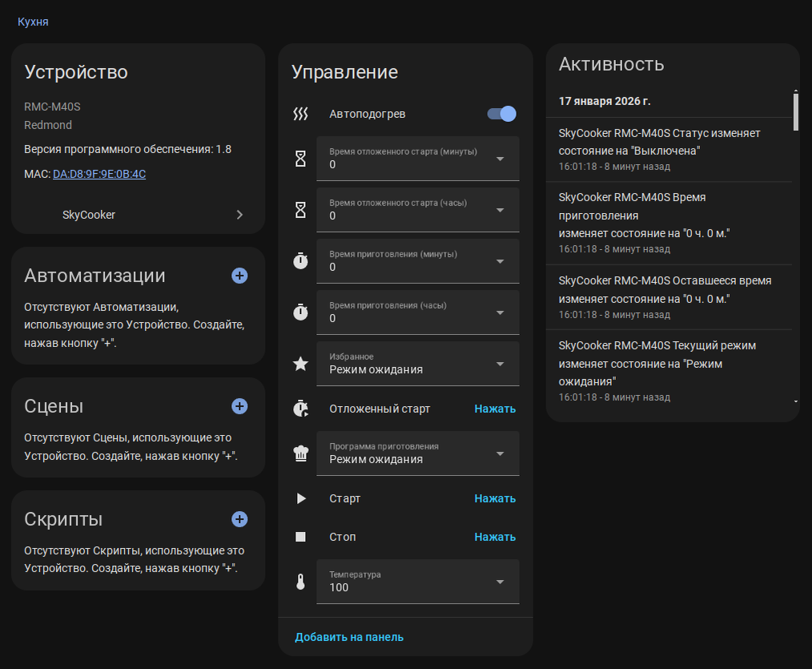Image resolution: width=812 pixels, height=669 pixels.
Task: Add automation with the plus icon
Action: point(239,276)
